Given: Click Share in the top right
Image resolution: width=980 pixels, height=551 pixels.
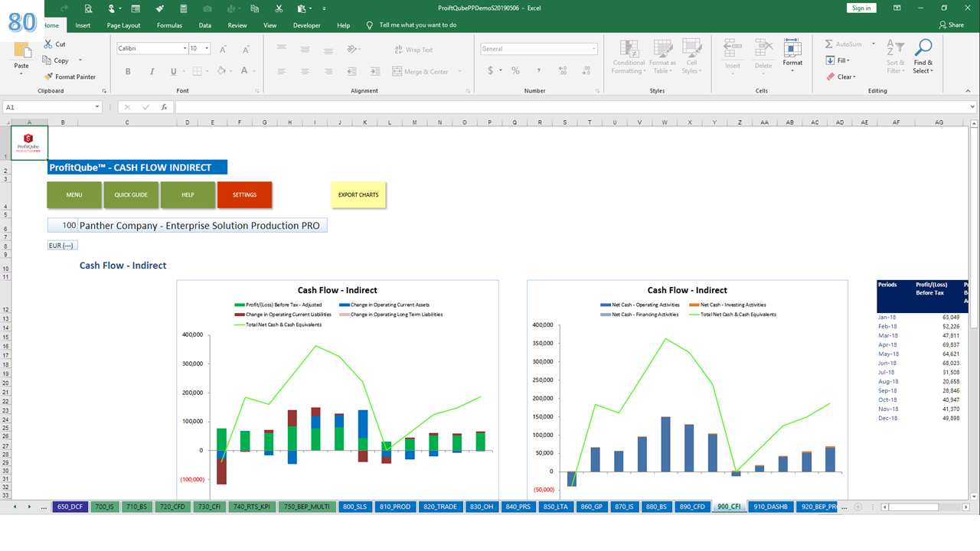Looking at the screenshot, I should point(952,25).
